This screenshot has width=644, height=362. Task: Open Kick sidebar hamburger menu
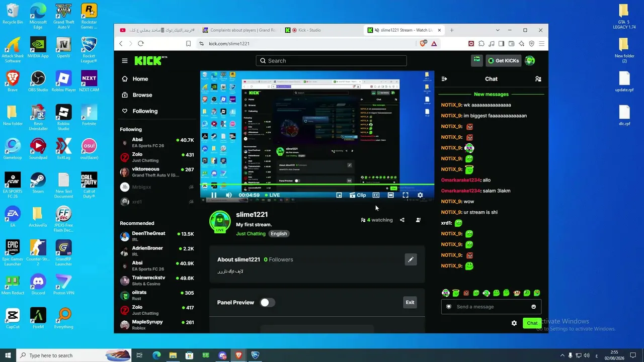point(125,61)
